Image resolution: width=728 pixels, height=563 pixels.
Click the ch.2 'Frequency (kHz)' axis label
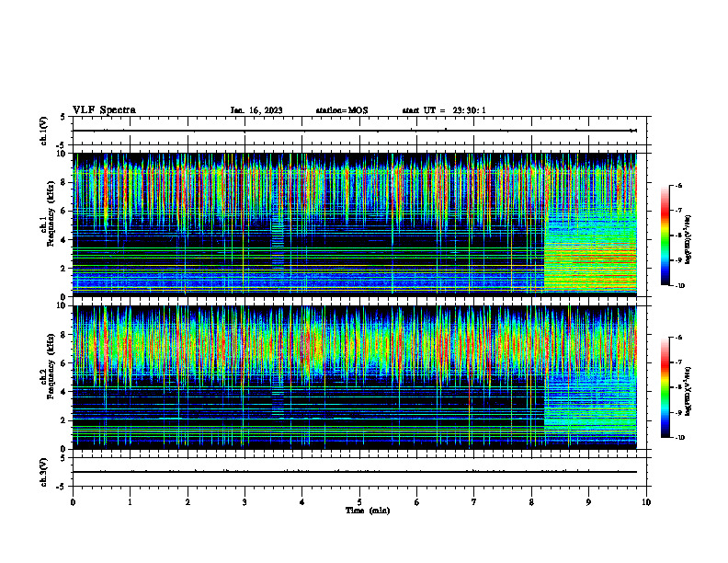pos(51,366)
